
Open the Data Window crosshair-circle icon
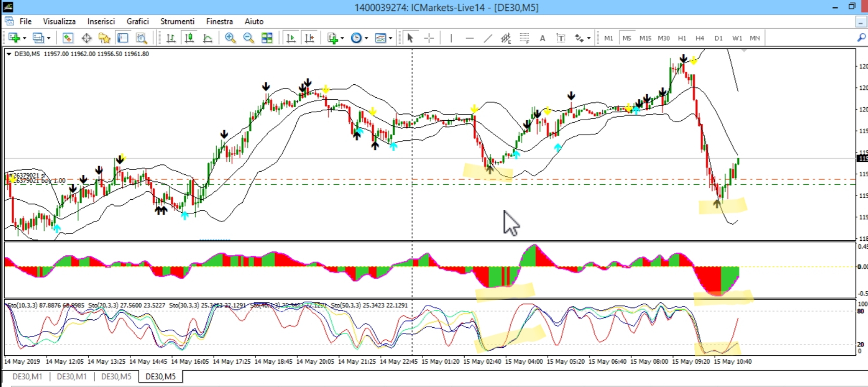86,38
